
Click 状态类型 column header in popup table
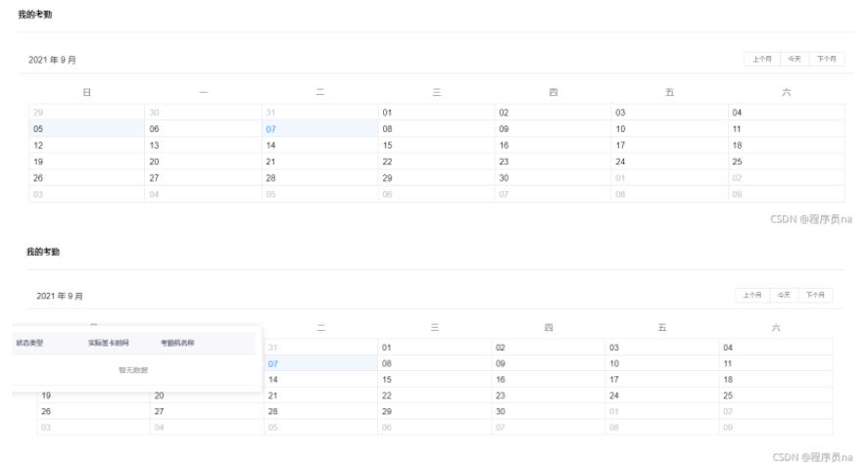29,343
